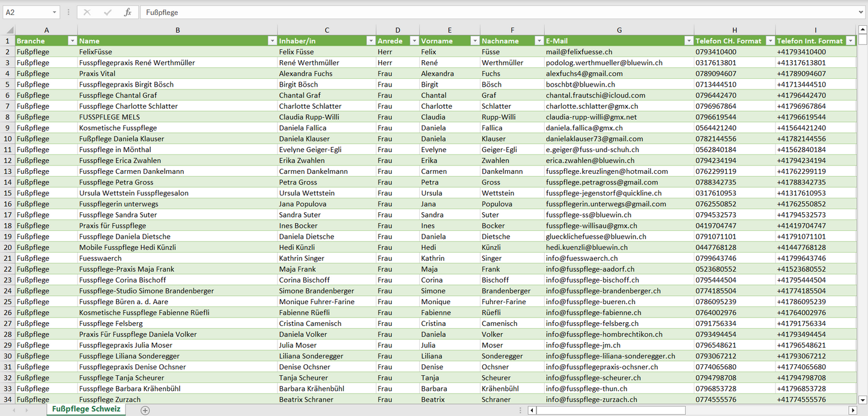Click the cell containing FUSSPFLEGE MELS

coord(109,117)
